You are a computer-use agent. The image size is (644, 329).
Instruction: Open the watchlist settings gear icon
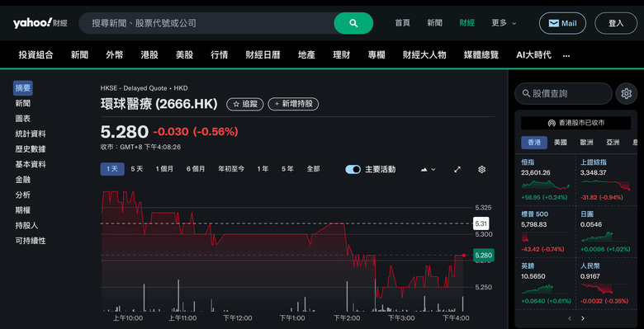tap(626, 93)
